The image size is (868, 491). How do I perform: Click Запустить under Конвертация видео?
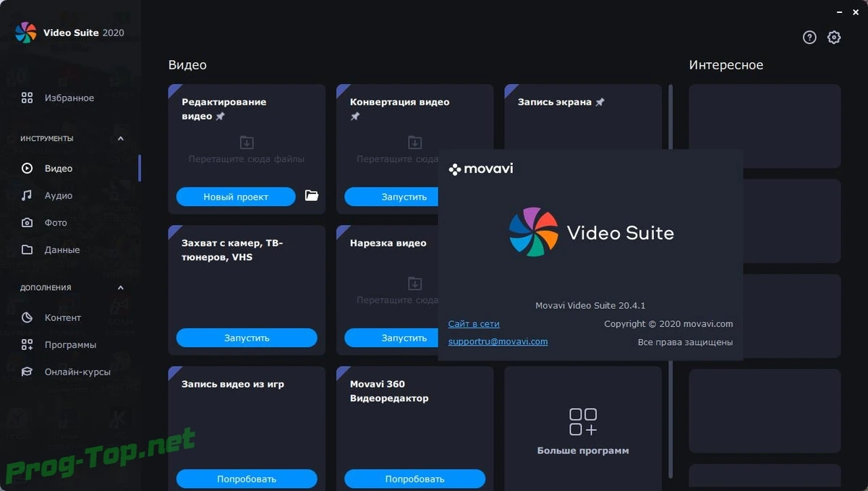click(391, 197)
